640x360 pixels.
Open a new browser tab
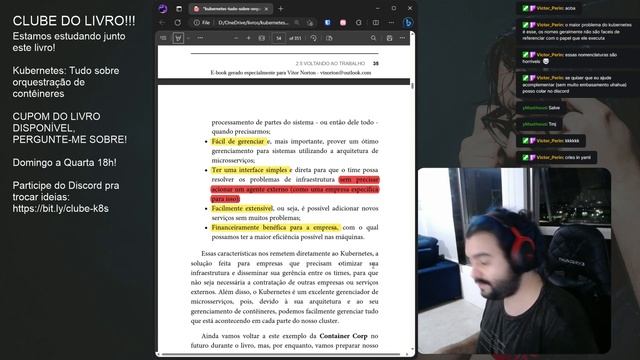(280, 9)
